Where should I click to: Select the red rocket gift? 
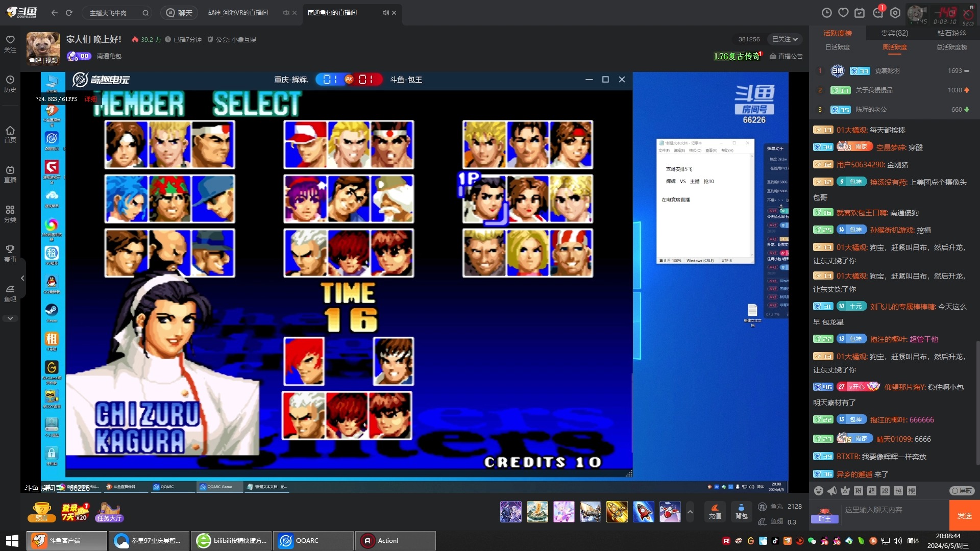tap(643, 512)
